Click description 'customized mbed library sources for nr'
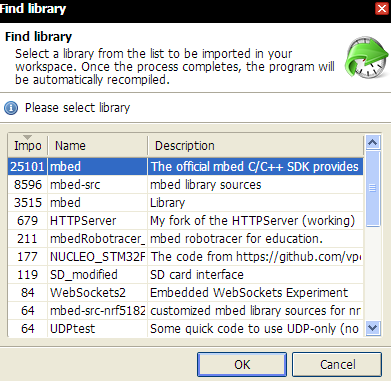This screenshot has height=381, width=391. 255,311
